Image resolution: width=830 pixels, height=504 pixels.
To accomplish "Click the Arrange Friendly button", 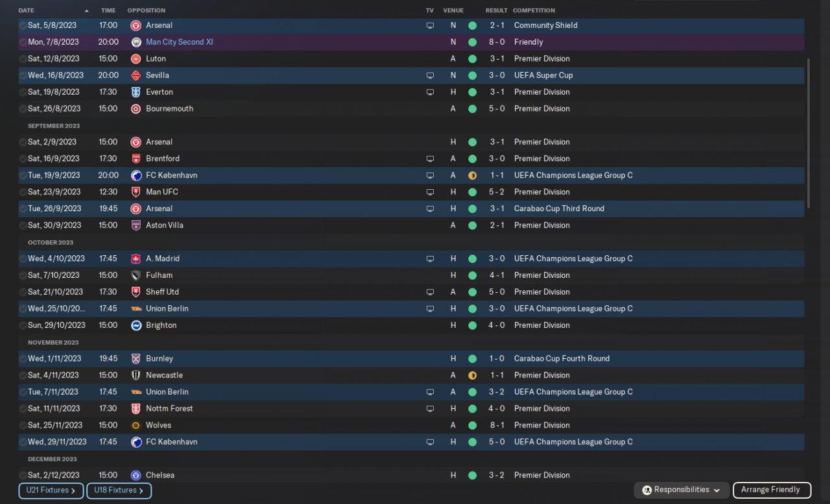I will coord(771,490).
